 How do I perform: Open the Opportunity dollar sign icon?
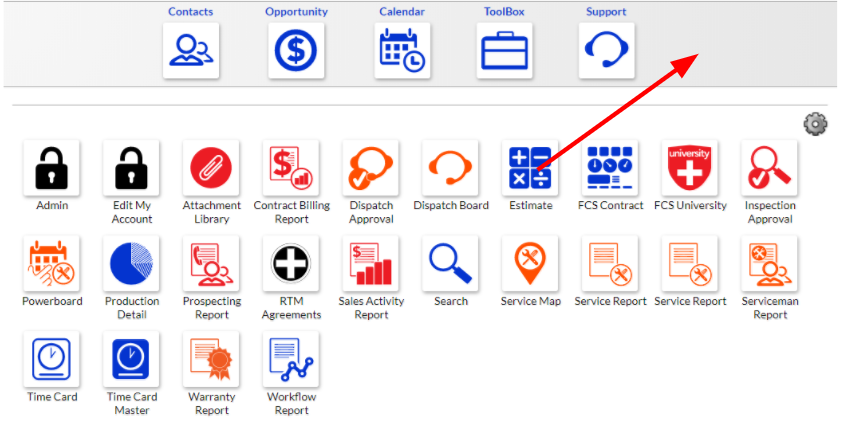[296, 51]
